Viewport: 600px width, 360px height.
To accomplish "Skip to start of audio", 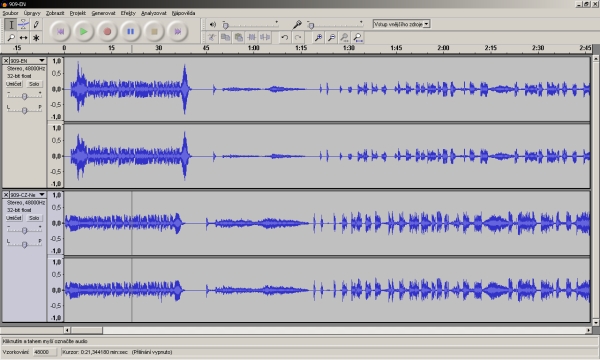I will [60, 31].
